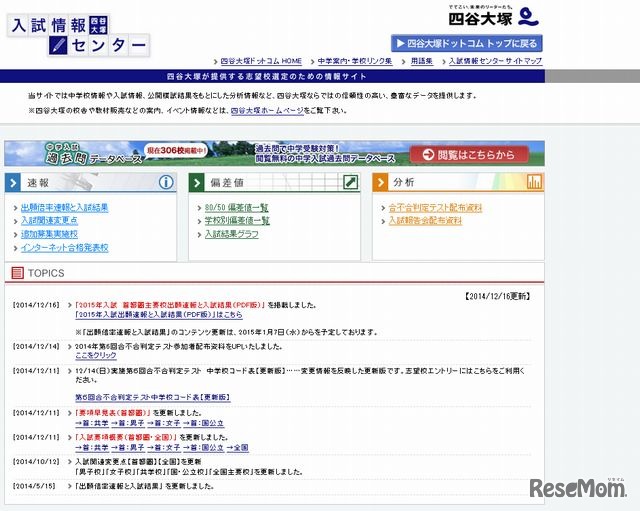Image resolution: width=640 pixels, height=511 pixels.
Task: Click the green arrow beside 偏差値
Action: (196, 182)
